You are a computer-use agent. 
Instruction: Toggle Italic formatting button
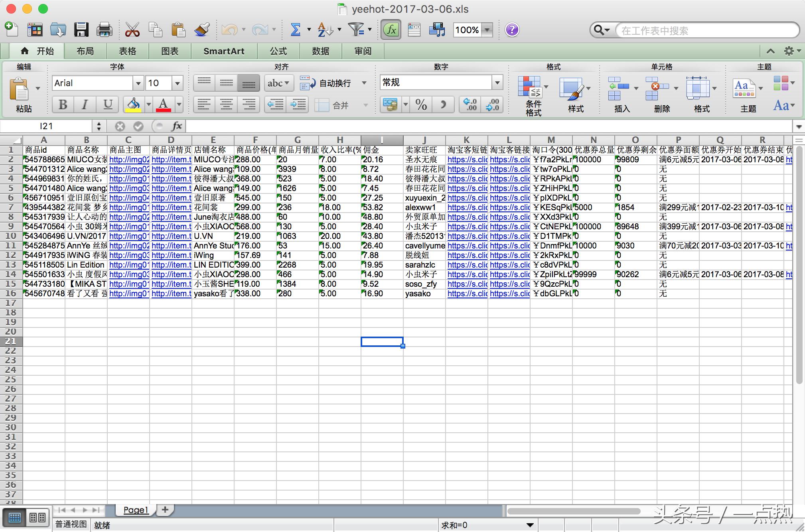tap(85, 105)
